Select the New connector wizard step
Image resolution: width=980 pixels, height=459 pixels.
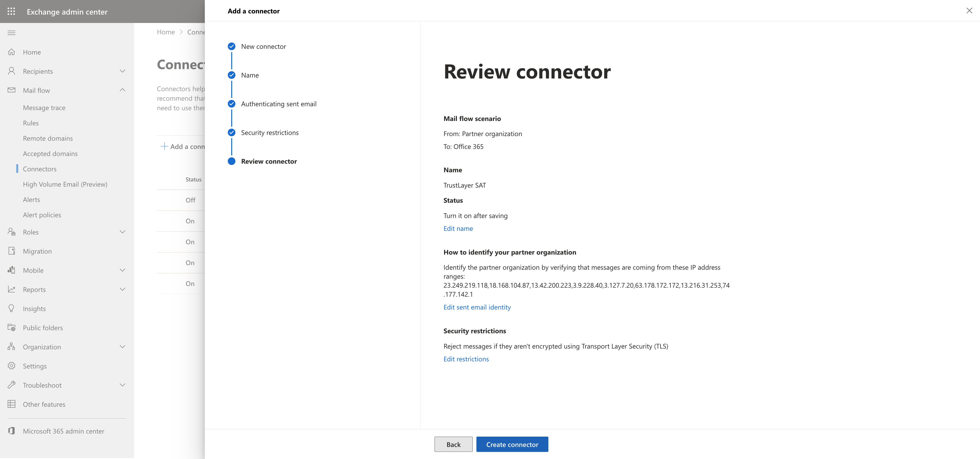tap(263, 47)
